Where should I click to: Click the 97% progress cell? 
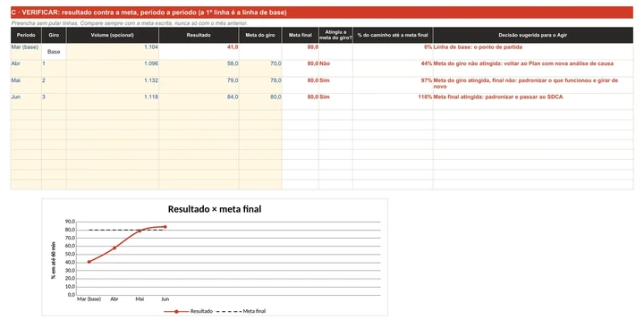point(393,85)
